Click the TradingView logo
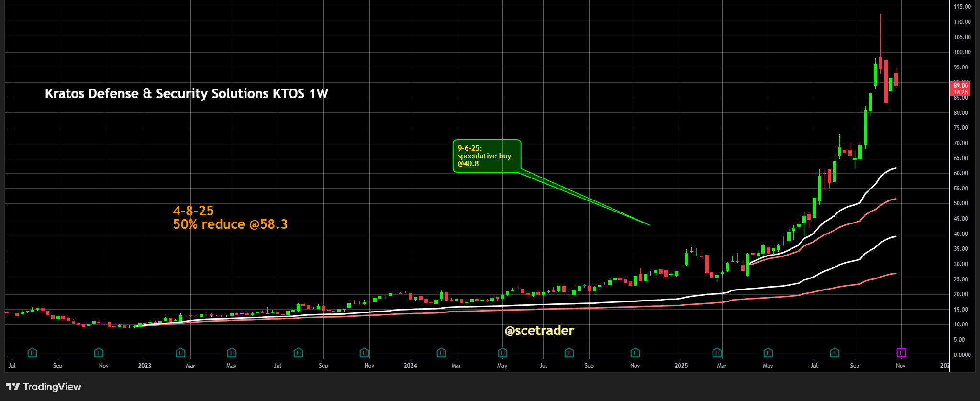Image resolution: width=980 pixels, height=401 pixels. point(44,387)
